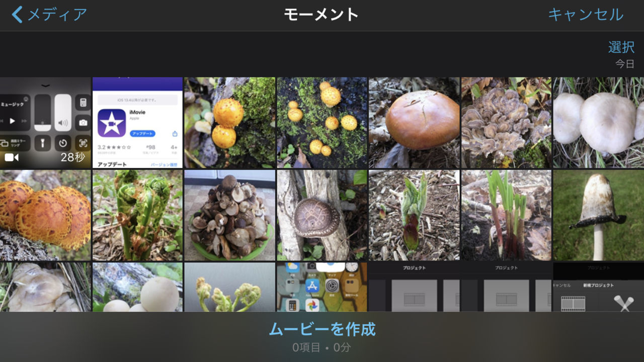The image size is (644, 362).
Task: Select the shaggy ink cap on lawn photo
Action: coord(599,215)
